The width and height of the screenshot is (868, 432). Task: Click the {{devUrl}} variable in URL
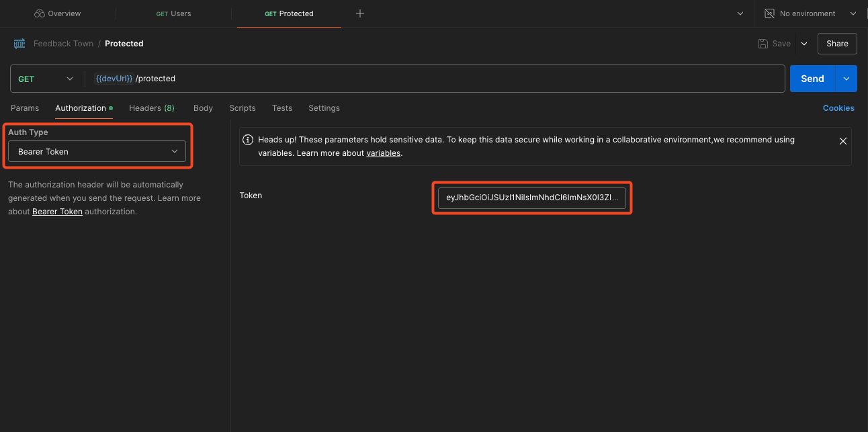(x=114, y=79)
